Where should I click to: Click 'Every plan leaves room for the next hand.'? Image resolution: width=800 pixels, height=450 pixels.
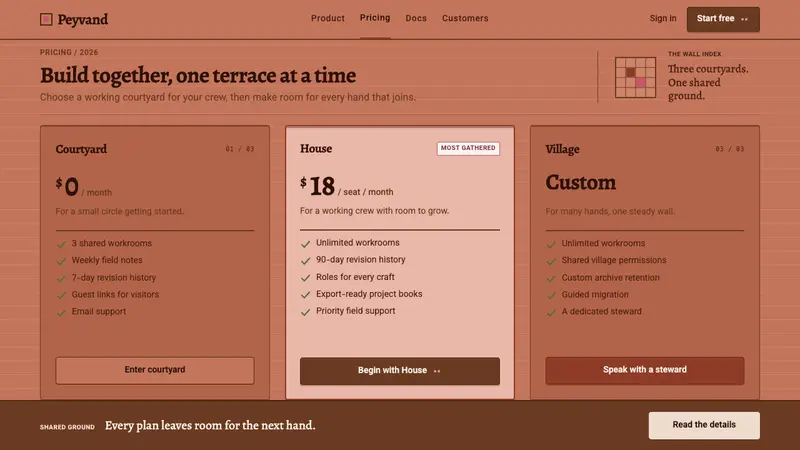click(210, 426)
